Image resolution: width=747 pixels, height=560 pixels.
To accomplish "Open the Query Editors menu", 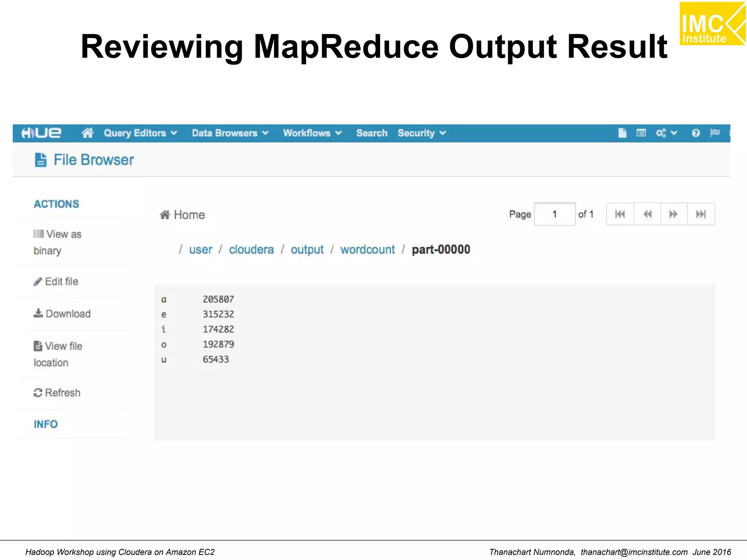I will 140,133.
